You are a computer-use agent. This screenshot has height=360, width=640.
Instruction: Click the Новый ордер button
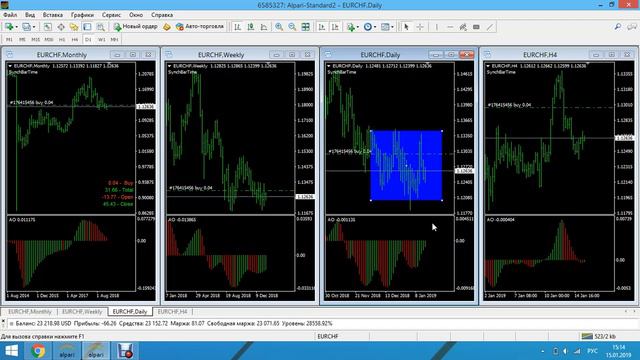point(136,27)
